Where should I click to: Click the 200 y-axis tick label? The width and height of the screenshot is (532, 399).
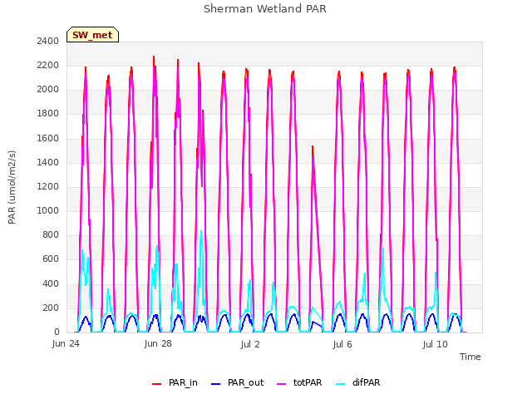51,308
